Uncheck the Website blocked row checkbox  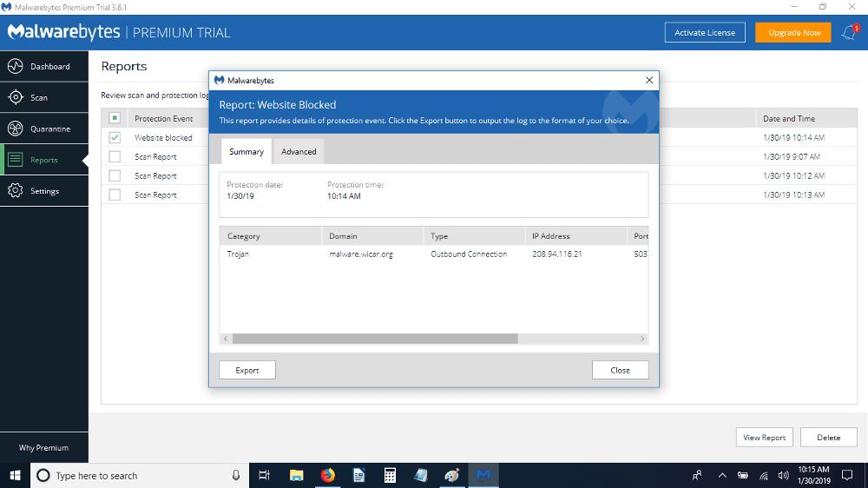(x=115, y=137)
